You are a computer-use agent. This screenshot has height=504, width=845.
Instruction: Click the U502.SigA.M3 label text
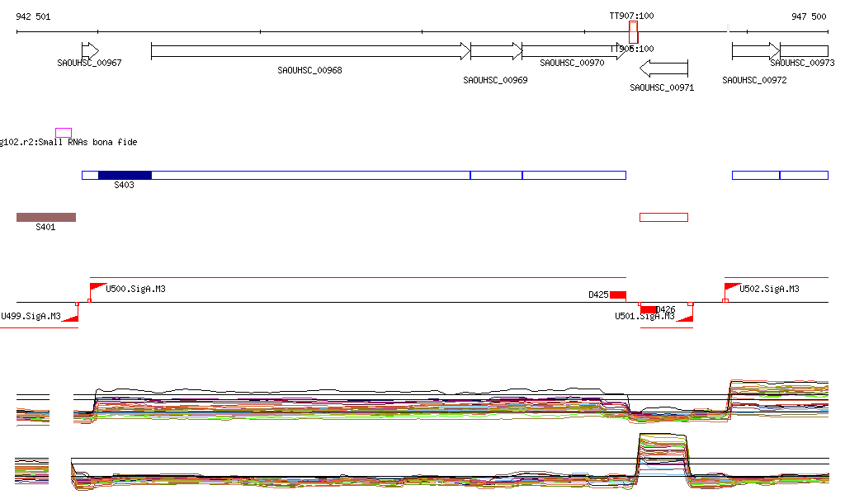pos(770,290)
